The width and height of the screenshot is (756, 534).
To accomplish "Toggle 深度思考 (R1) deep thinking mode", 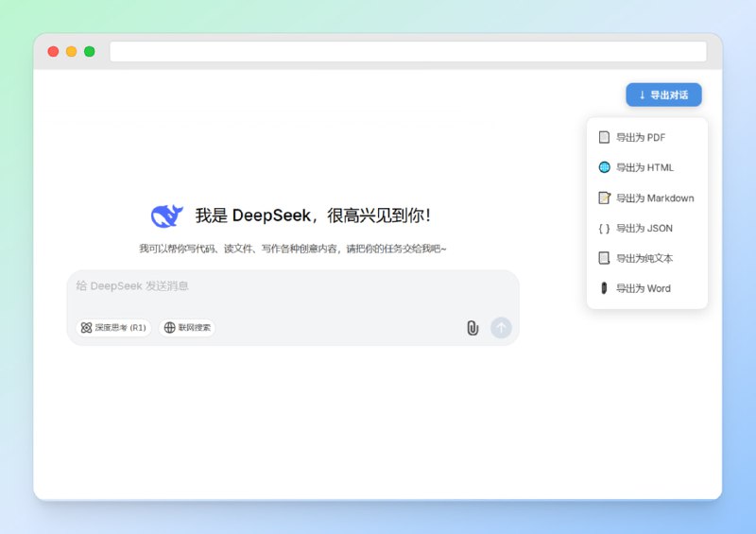I will pyautogui.click(x=113, y=328).
